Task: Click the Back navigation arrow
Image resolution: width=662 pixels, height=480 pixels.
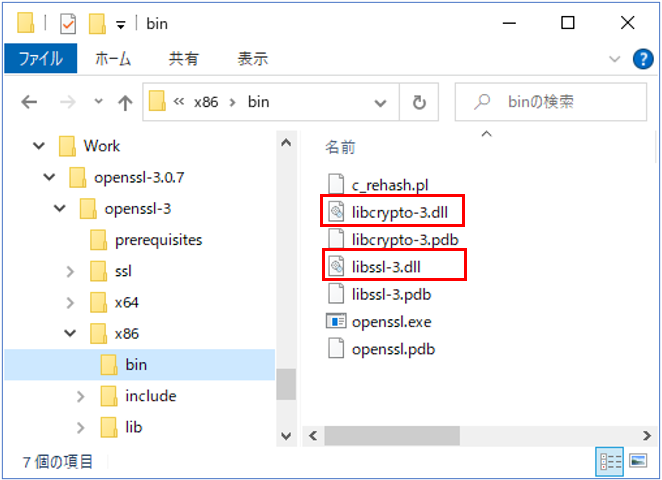Action: (29, 102)
